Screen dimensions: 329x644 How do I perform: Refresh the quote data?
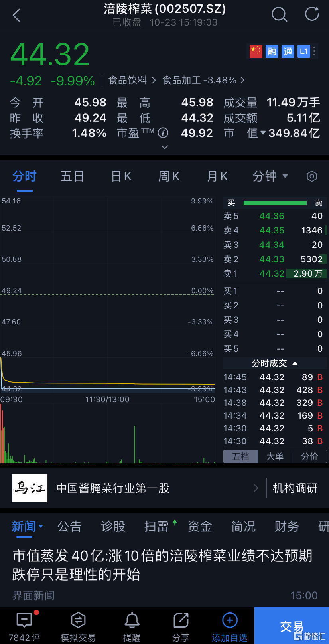312,14
